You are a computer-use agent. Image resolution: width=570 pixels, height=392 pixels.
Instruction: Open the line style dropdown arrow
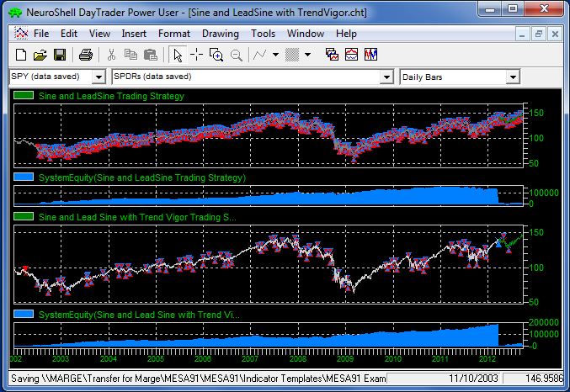tap(275, 55)
